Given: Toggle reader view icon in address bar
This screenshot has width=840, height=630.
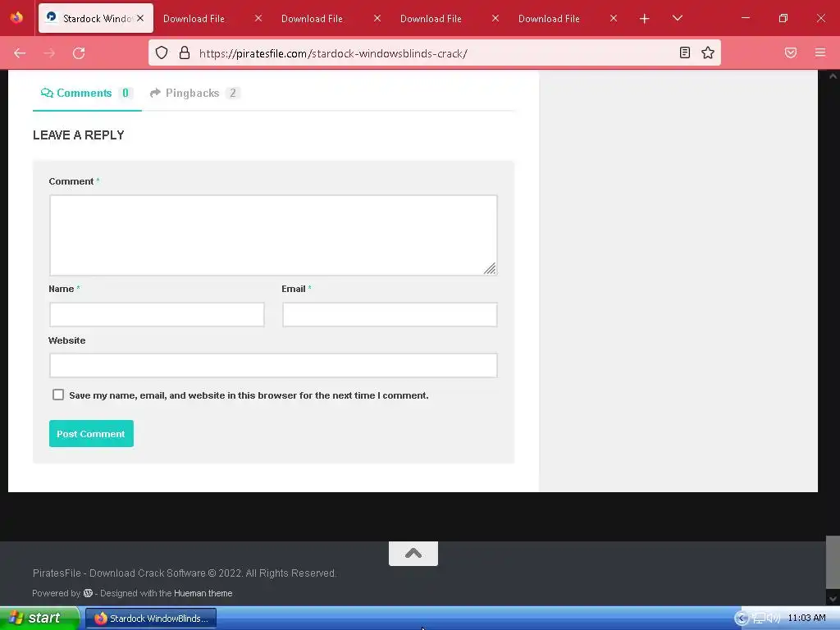Looking at the screenshot, I should coord(685,52).
